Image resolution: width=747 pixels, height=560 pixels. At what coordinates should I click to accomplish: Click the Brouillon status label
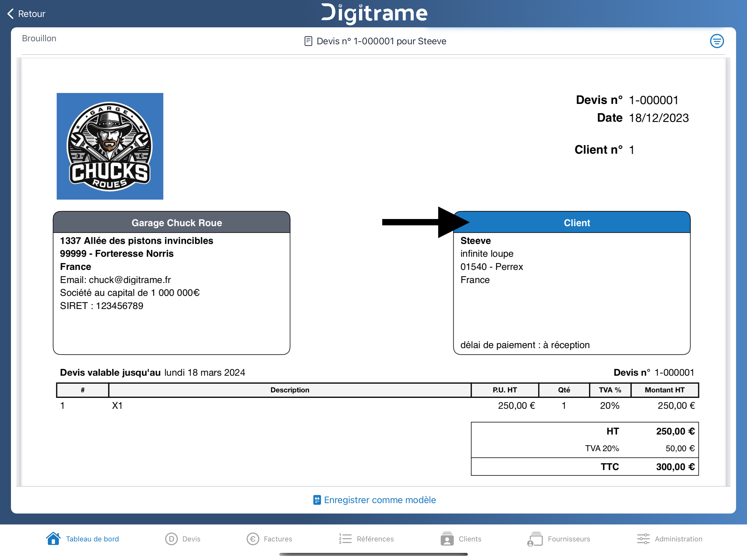[39, 38]
